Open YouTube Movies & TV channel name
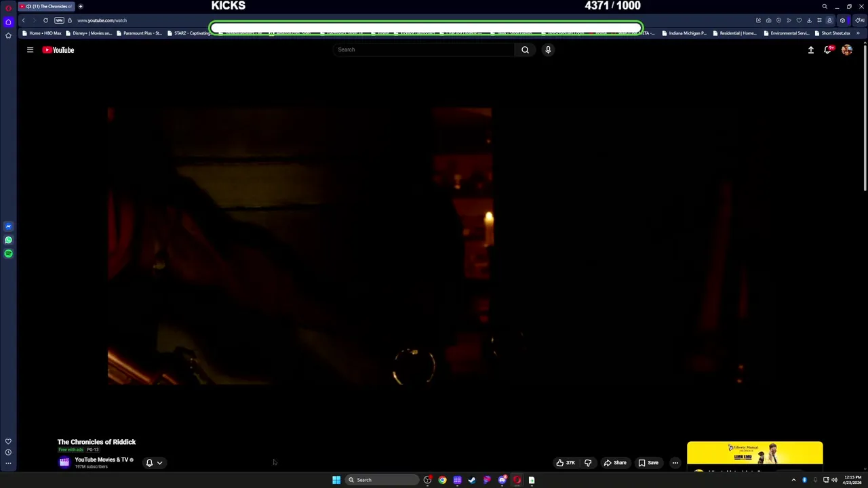Image resolution: width=868 pixels, height=488 pixels. pyautogui.click(x=102, y=460)
